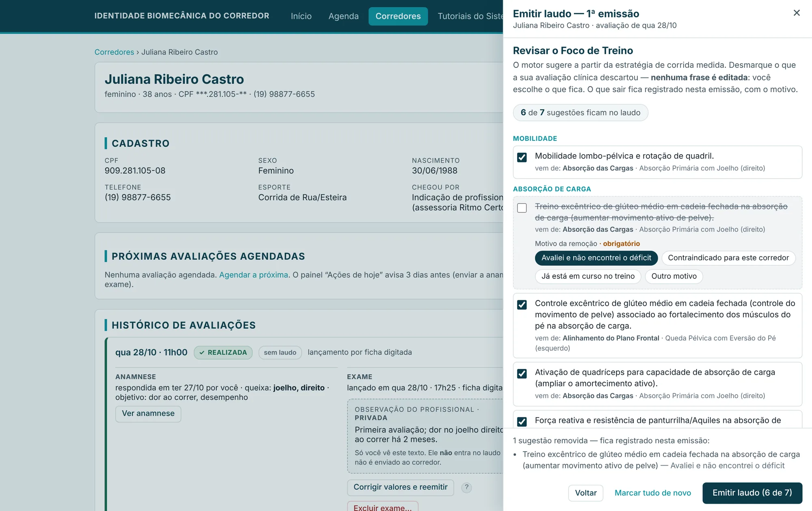Uncheck Ativação de quadríceps suggestion

[522, 373]
